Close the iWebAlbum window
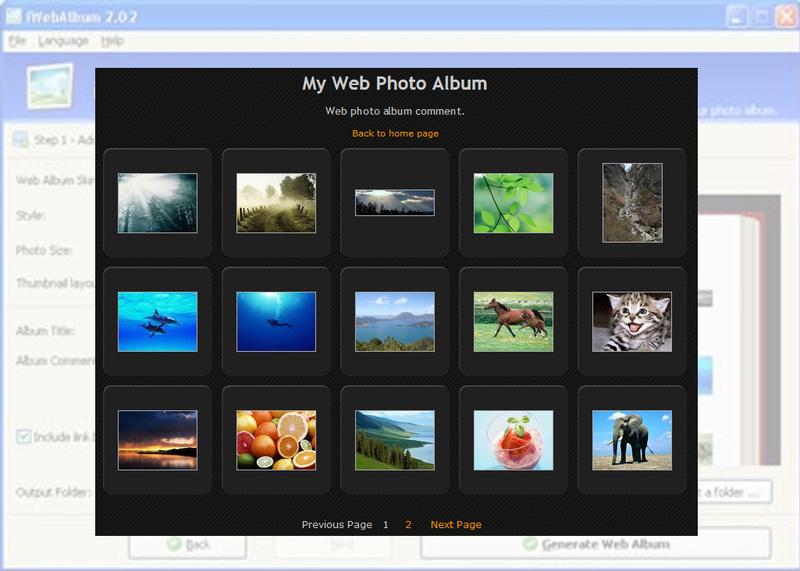Screen dimensions: 800x571 785,17
